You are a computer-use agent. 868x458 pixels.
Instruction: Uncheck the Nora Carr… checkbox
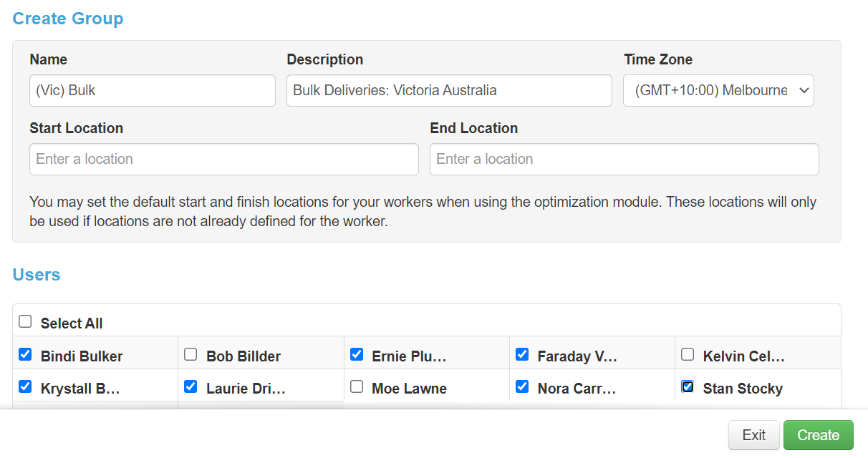[522, 386]
